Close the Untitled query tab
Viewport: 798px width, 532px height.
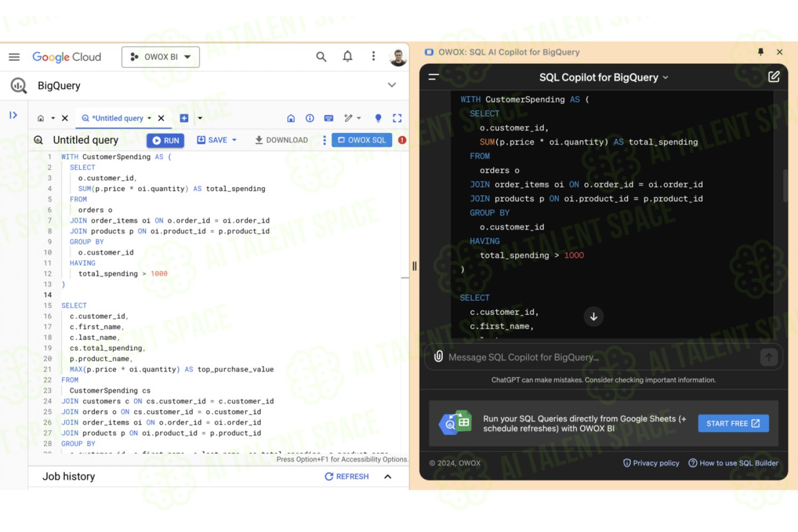pos(161,118)
